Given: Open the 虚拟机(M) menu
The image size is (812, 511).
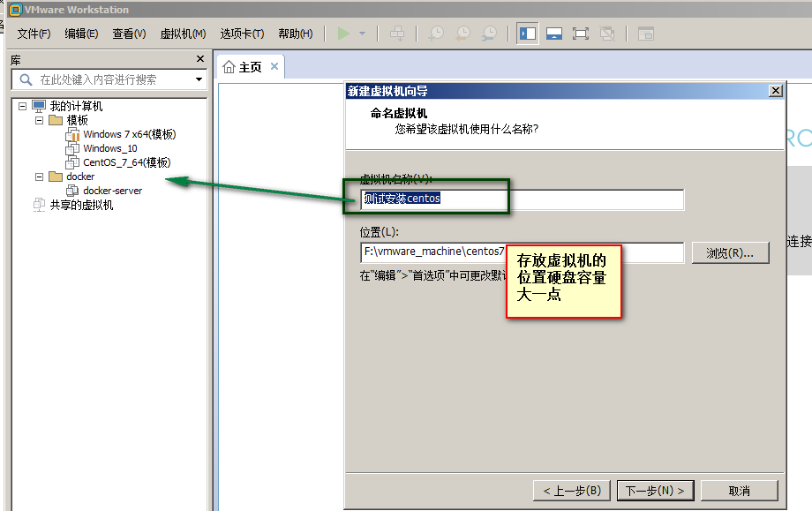Looking at the screenshot, I should click(x=183, y=34).
